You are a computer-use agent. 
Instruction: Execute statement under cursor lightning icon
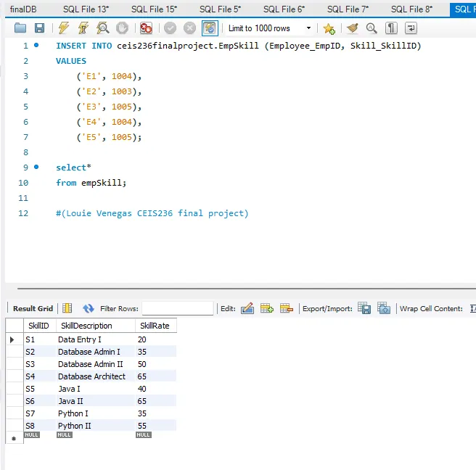pos(83,28)
